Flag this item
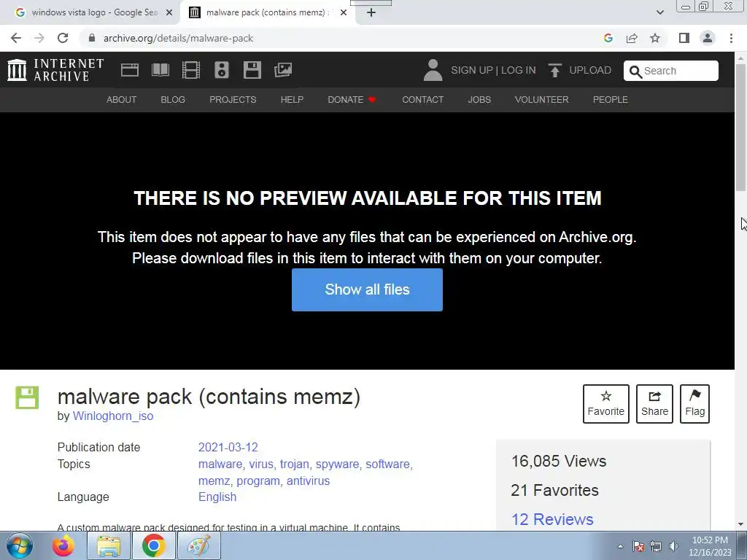747x560 pixels. coord(694,404)
